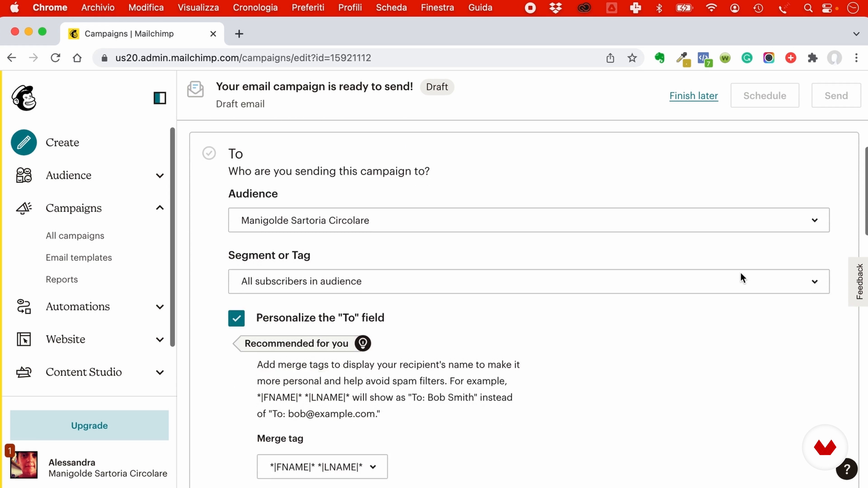
Task: Click the share page icon
Action: [610, 58]
